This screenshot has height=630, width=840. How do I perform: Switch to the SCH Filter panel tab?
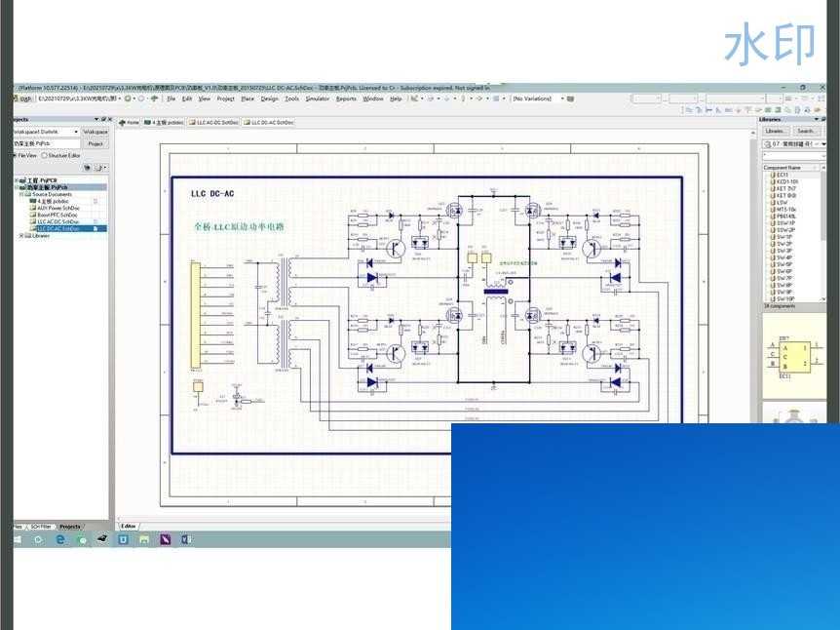point(40,527)
